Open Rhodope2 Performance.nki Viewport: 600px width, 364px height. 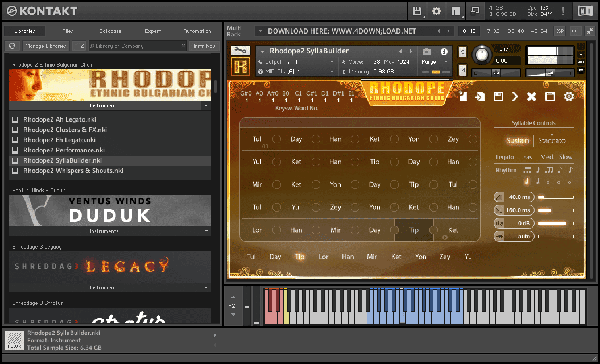[x=64, y=150]
